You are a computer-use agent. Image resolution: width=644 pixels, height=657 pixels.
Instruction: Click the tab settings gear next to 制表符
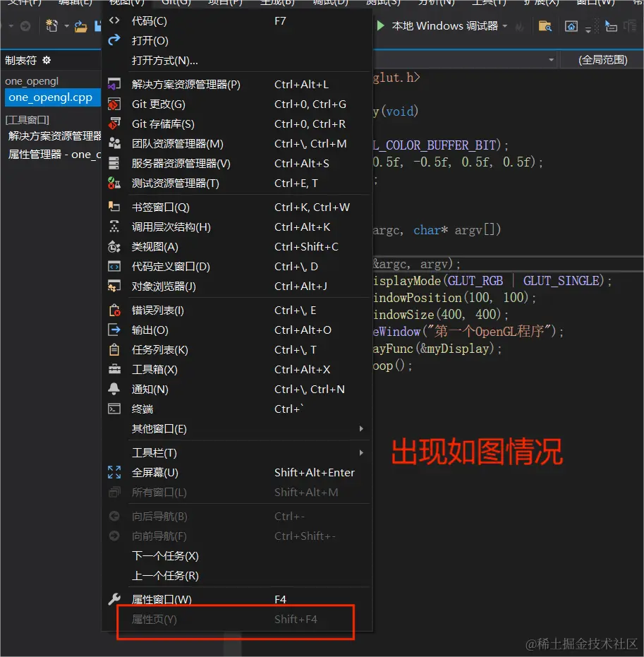pyautogui.click(x=47, y=61)
